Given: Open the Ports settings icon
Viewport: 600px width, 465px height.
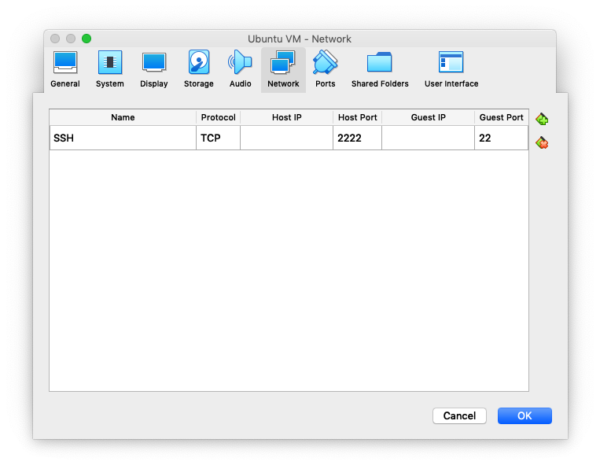Looking at the screenshot, I should [325, 70].
